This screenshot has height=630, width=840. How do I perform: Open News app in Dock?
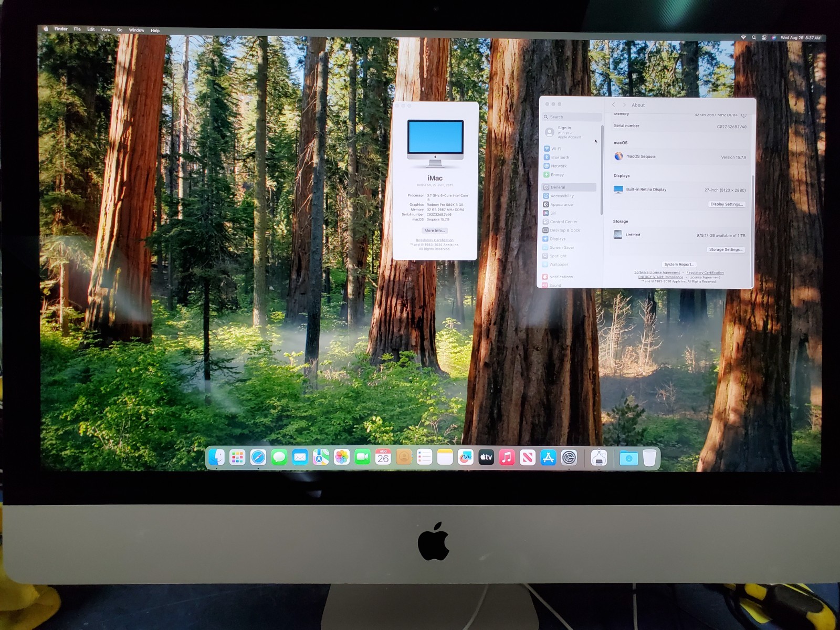click(527, 457)
